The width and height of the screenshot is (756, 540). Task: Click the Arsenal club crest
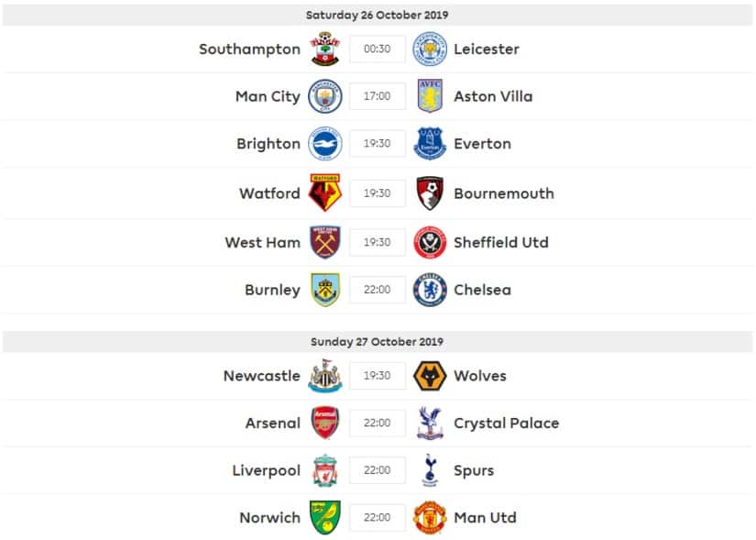click(324, 423)
